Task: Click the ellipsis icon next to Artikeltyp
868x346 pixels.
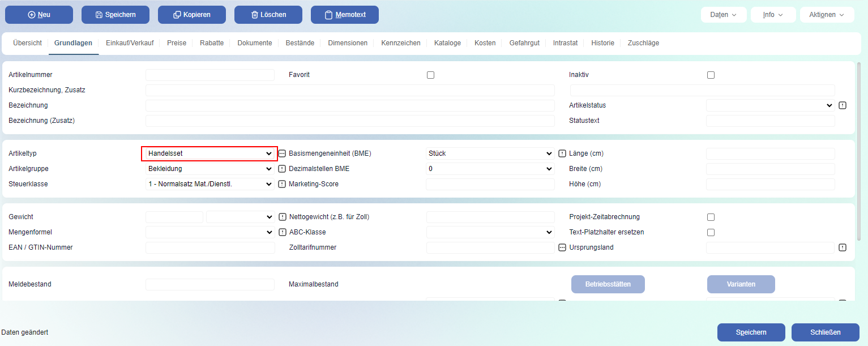Action: tap(282, 153)
